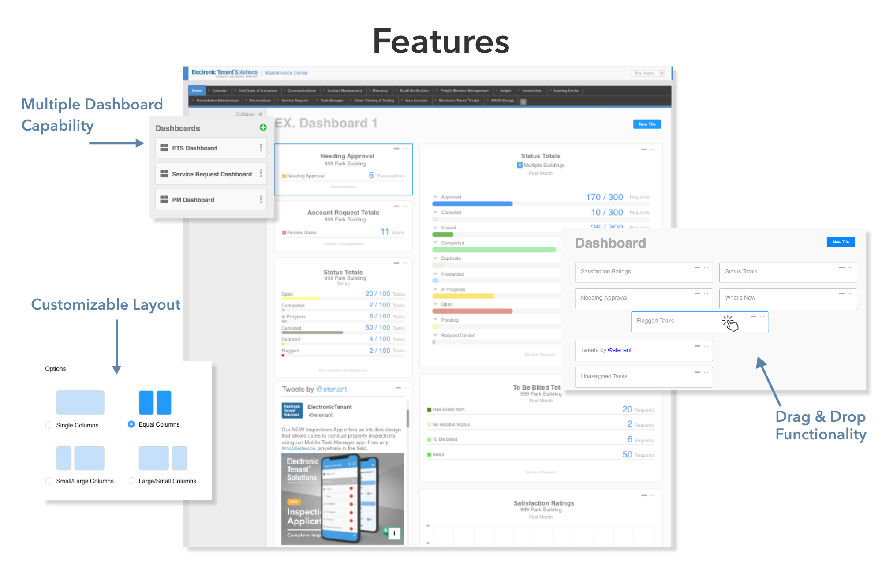Click the Service Request Dashboard icon

tap(163, 173)
